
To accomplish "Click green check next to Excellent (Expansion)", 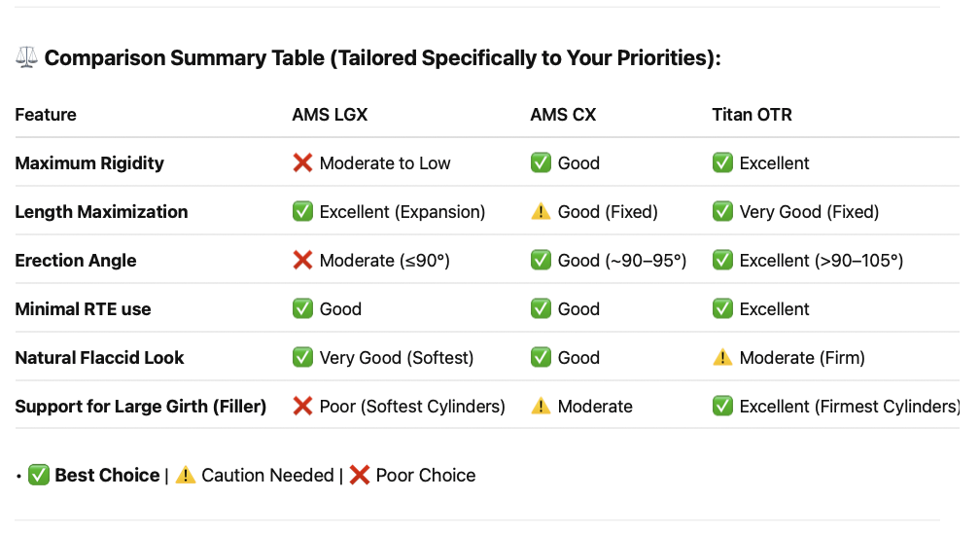I will (302, 211).
